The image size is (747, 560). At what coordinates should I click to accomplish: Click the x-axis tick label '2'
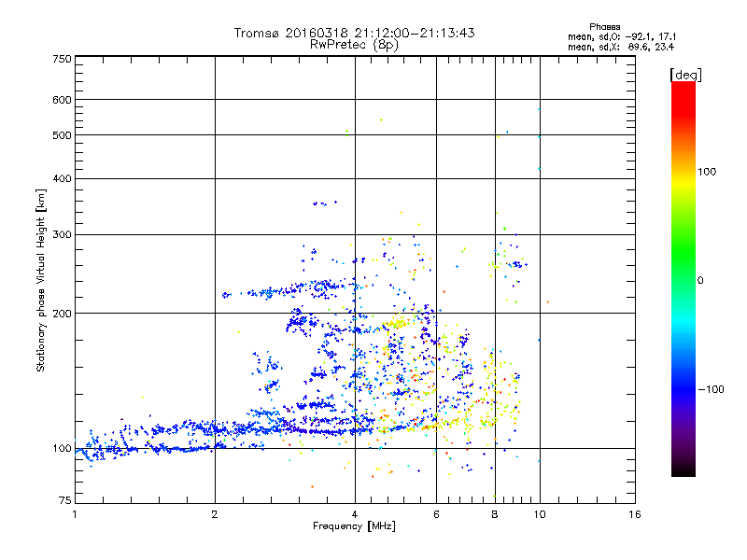215,514
